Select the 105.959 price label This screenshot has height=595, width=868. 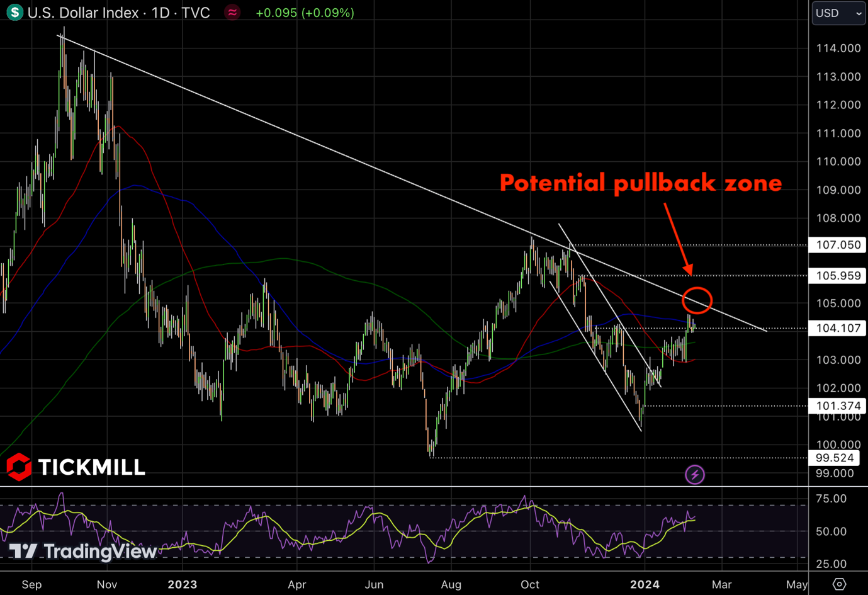(x=838, y=276)
